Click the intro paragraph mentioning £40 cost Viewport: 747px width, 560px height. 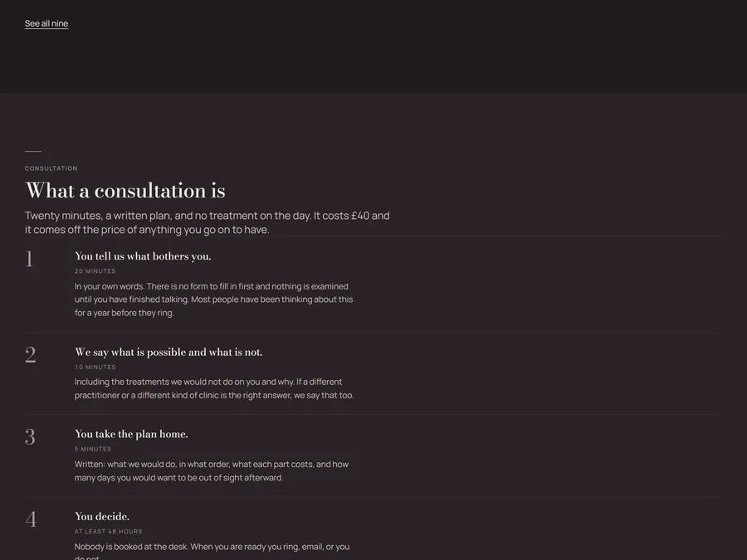pyautogui.click(x=207, y=222)
